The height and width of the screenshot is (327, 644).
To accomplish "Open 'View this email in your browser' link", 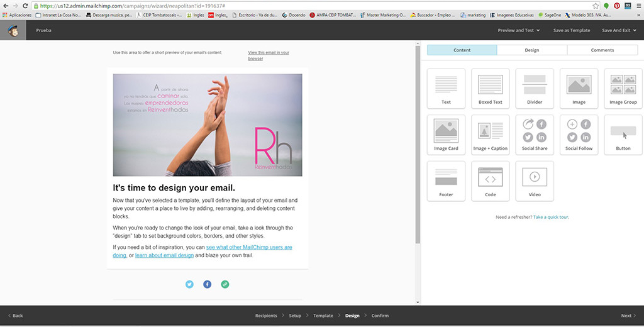I will [268, 55].
